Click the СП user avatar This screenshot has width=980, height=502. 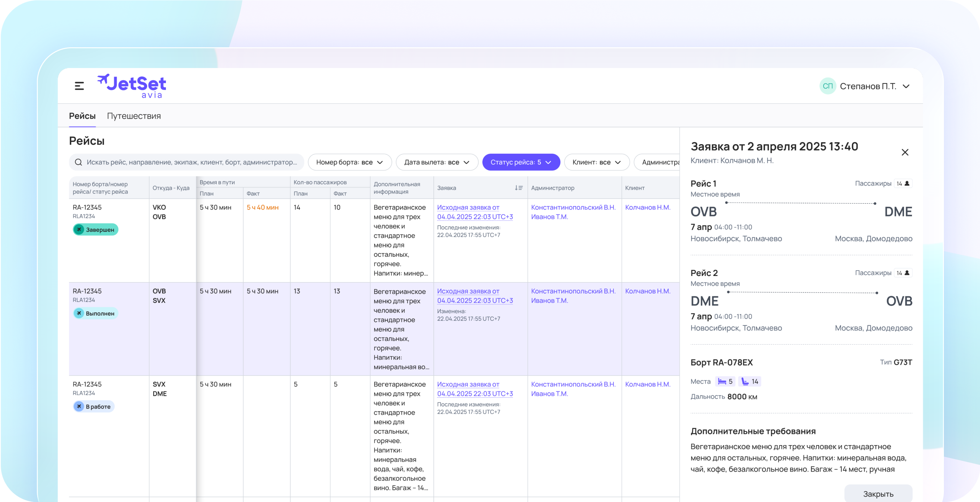(827, 86)
